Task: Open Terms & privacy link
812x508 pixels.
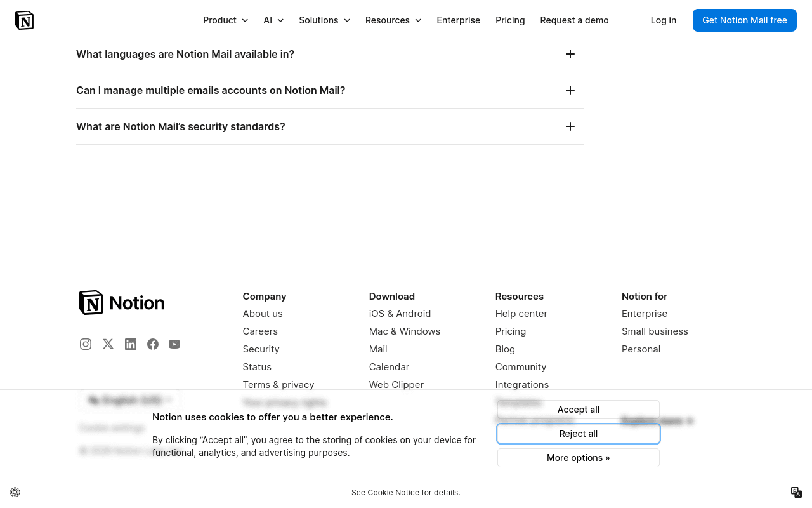Action: pyautogui.click(x=278, y=385)
